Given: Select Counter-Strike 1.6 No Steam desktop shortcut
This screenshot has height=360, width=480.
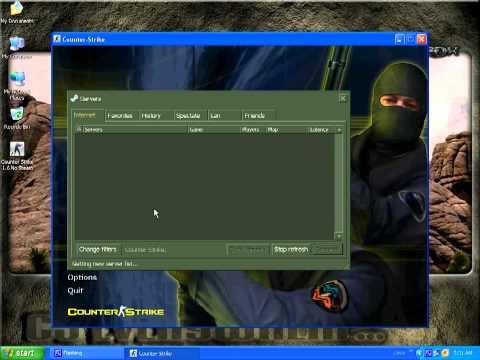Looking at the screenshot, I should [x=17, y=156].
